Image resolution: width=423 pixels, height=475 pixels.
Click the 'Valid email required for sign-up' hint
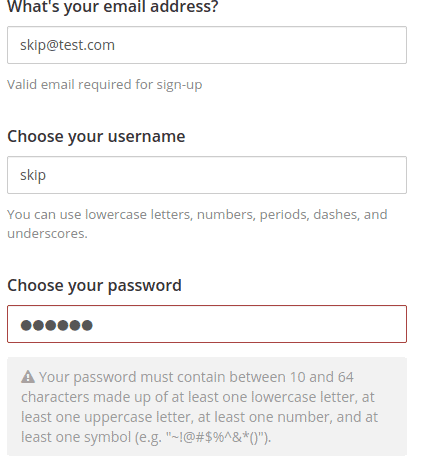point(105,85)
